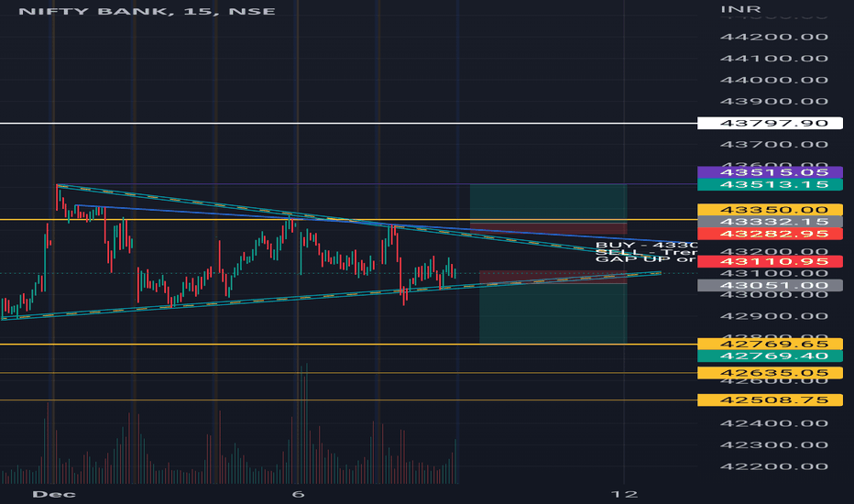Select the upper green long-position target box
Image resolution: width=854 pixels, height=504 pixels.
(549, 203)
